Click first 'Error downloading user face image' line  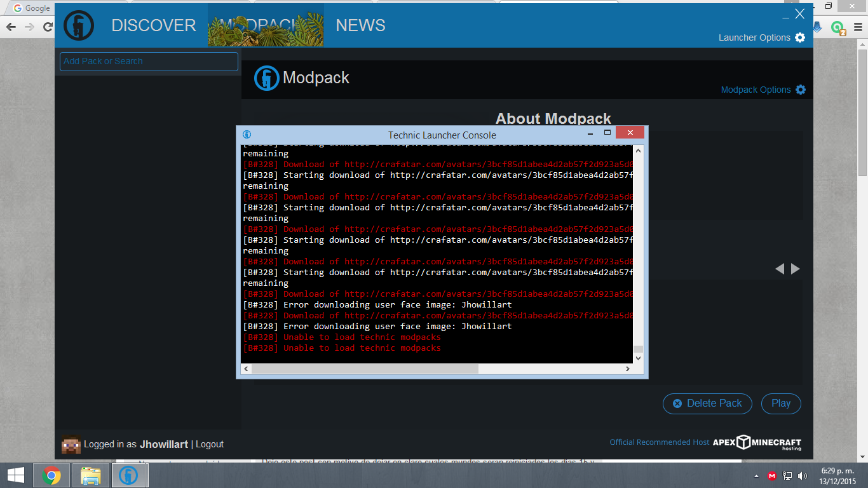coord(377,305)
